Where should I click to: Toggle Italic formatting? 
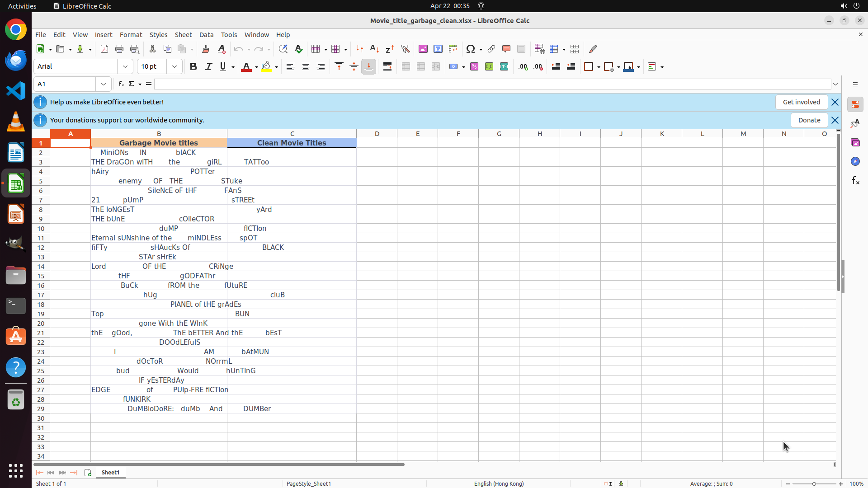208,66
